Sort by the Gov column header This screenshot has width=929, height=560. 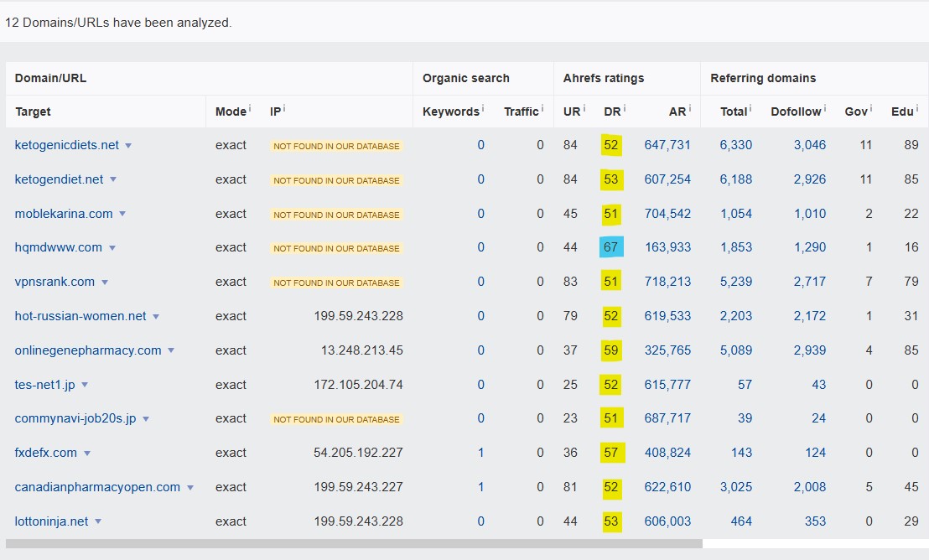[856, 112]
